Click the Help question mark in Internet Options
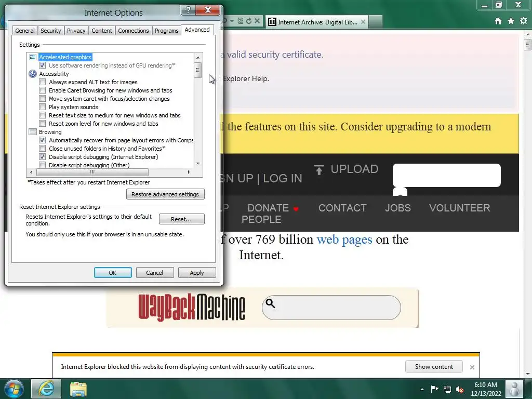The width and height of the screenshot is (532, 399). [x=188, y=9]
